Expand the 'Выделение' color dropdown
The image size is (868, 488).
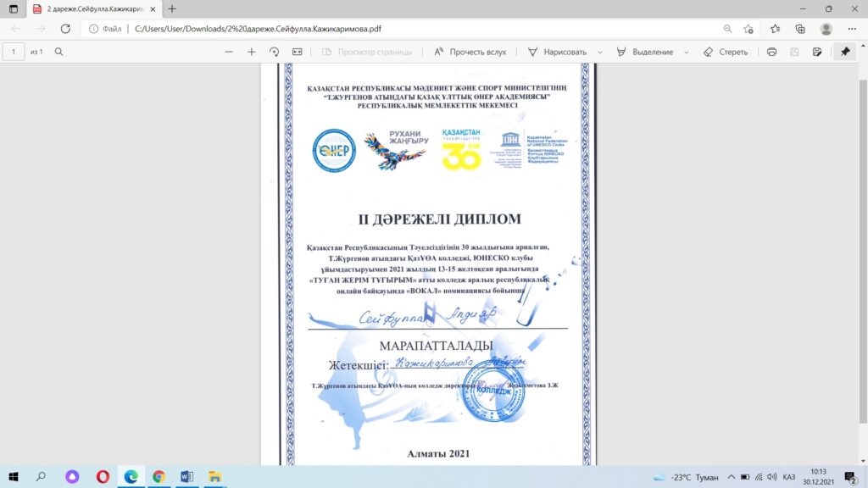coord(687,52)
